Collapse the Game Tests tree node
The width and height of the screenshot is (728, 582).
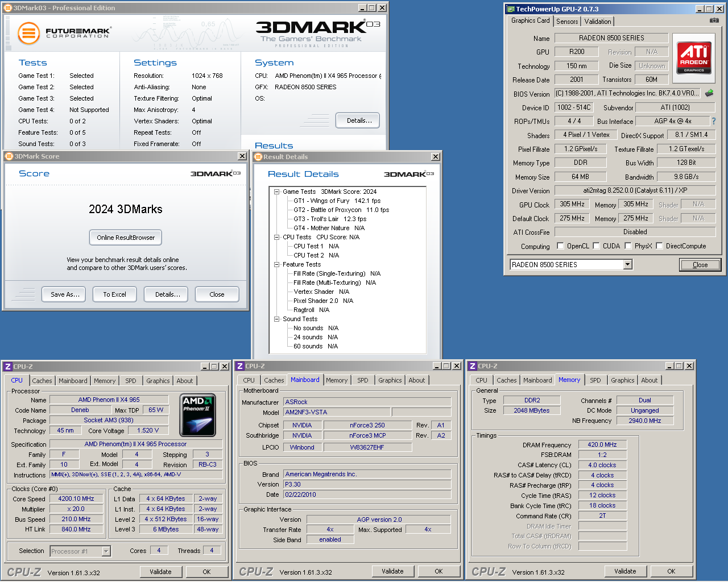(277, 192)
